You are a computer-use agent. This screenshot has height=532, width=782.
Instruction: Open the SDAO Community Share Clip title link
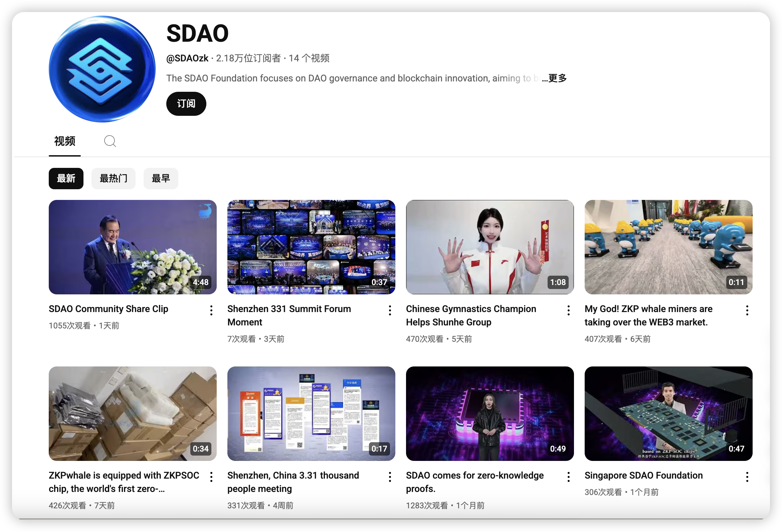(108, 309)
